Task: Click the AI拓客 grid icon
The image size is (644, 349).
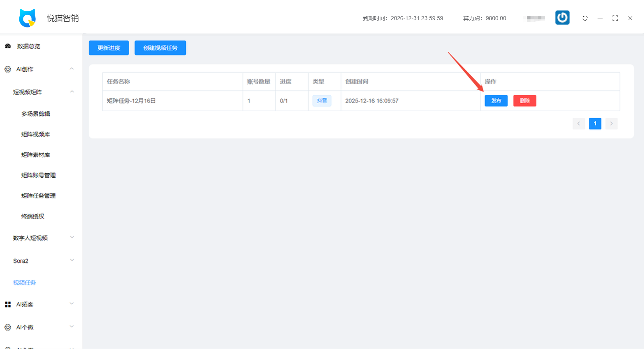Action: pyautogui.click(x=8, y=304)
